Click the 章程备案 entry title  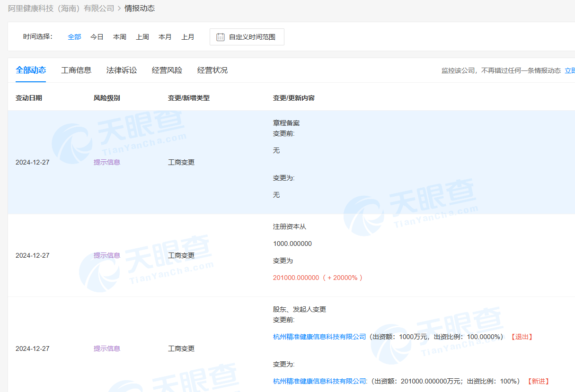pyautogui.click(x=286, y=123)
